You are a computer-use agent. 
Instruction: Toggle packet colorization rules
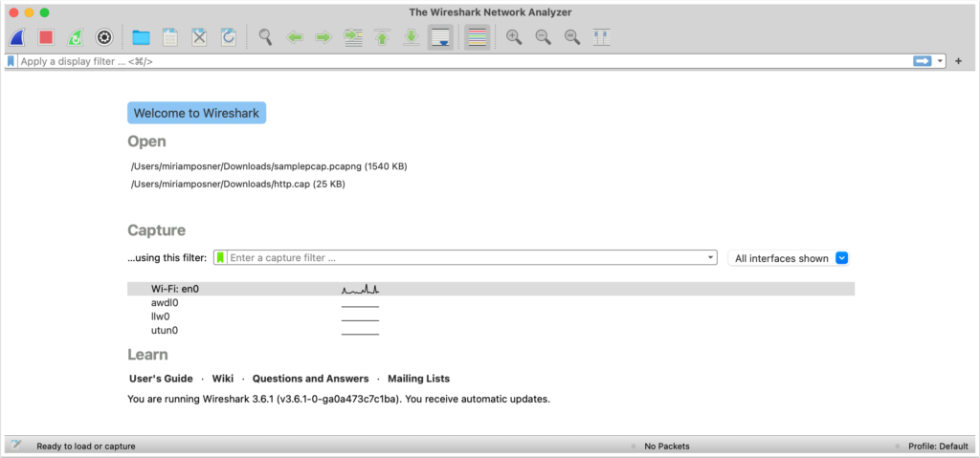coord(478,37)
